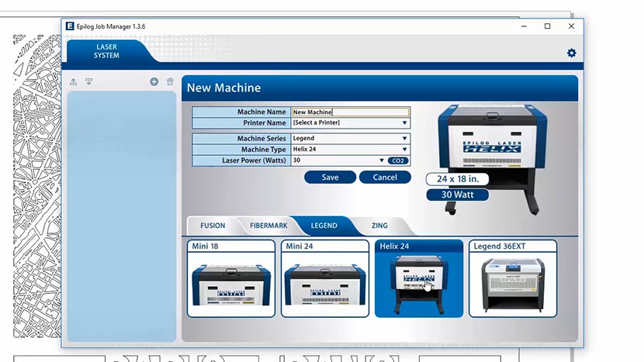Click the CO2 laser type badge
The height and width of the screenshot is (362, 644).
coord(398,160)
